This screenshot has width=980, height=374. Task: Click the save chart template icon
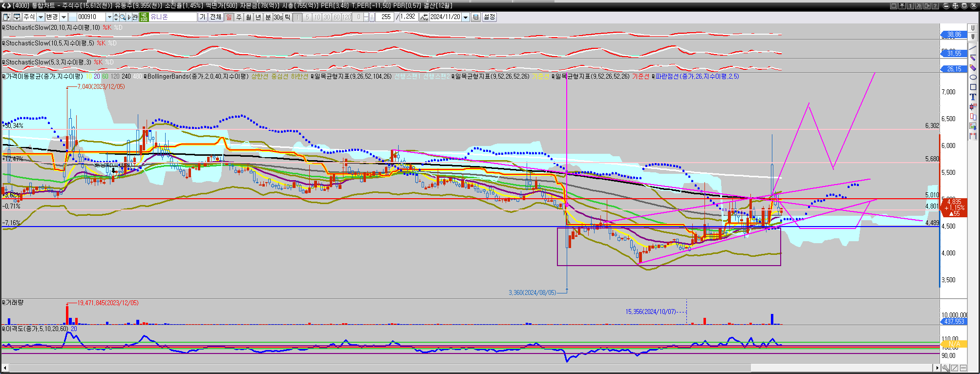17,17
